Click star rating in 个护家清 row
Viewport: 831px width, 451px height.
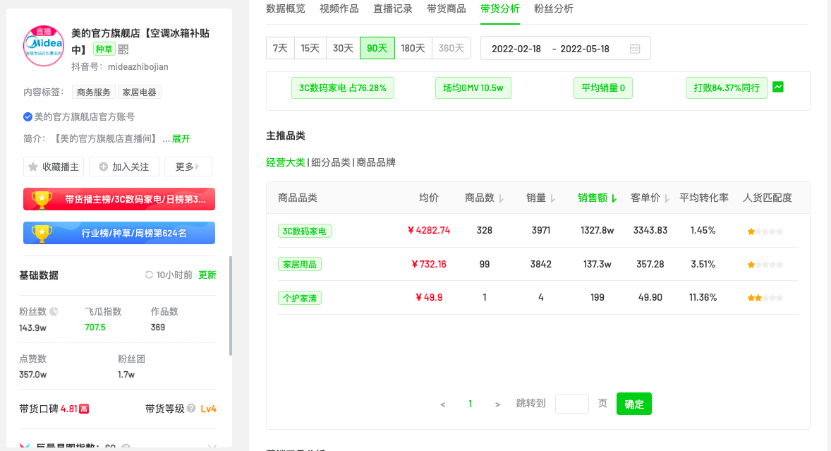tap(765, 298)
